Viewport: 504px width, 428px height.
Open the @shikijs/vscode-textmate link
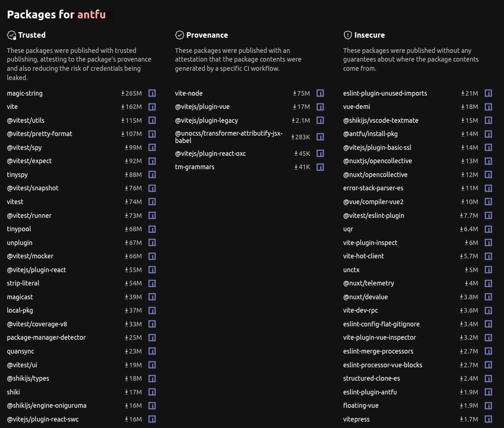tap(380, 120)
